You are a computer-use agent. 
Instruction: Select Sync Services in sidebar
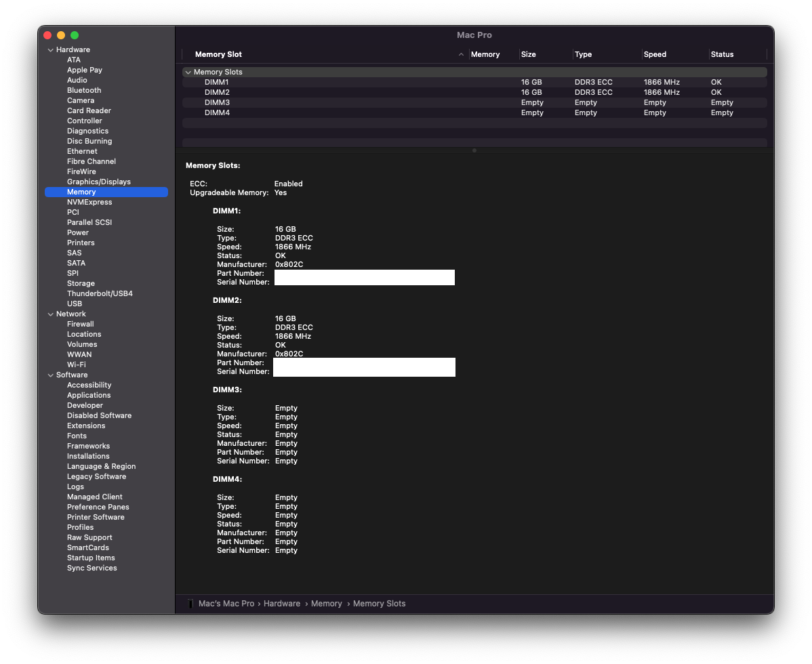coord(92,568)
